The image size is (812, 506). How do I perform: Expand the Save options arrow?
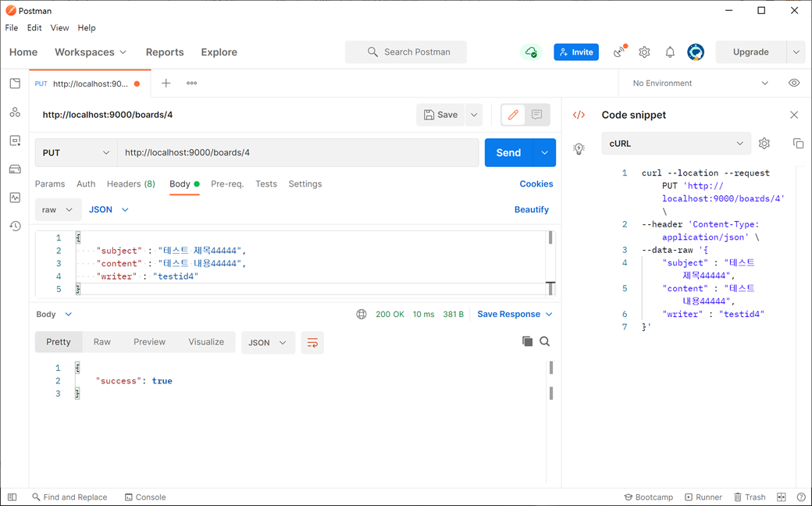point(474,115)
